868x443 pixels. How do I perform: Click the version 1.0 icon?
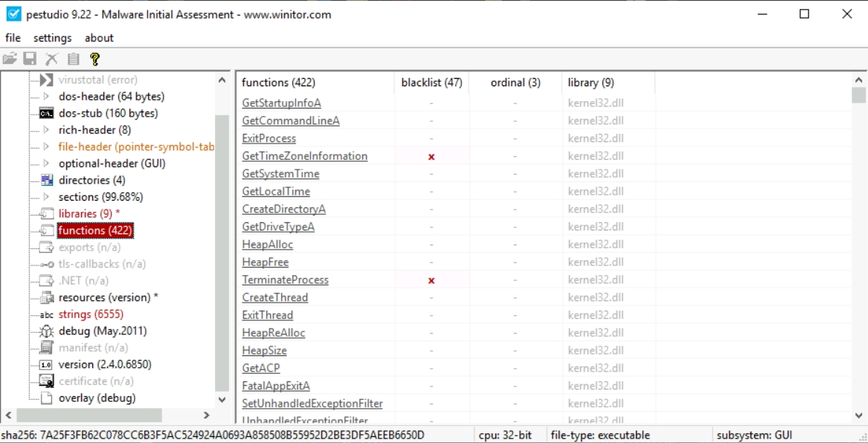(x=46, y=364)
